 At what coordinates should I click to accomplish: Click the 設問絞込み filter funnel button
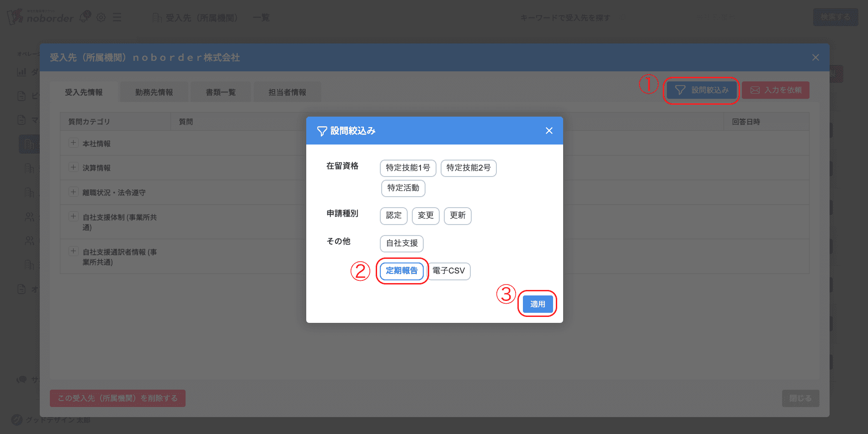coord(701,90)
